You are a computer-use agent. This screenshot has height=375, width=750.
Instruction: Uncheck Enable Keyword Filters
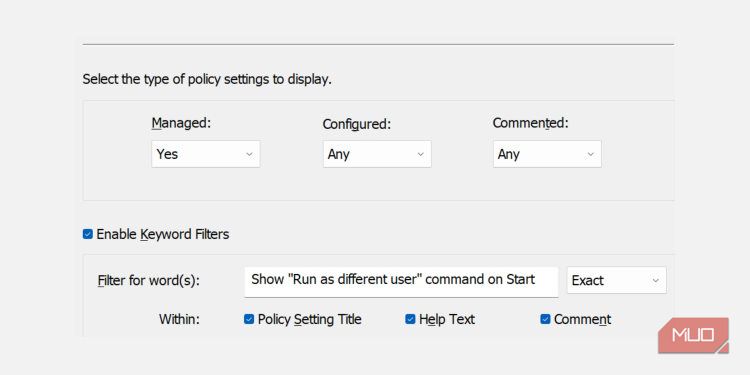(x=88, y=234)
